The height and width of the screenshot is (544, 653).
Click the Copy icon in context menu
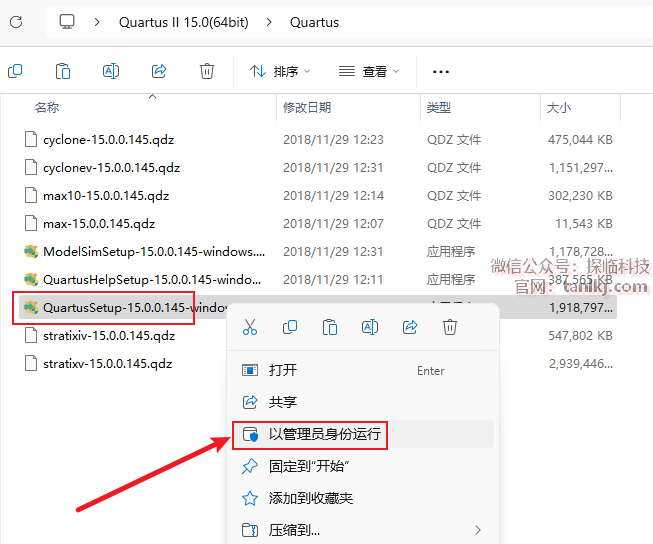[290, 327]
